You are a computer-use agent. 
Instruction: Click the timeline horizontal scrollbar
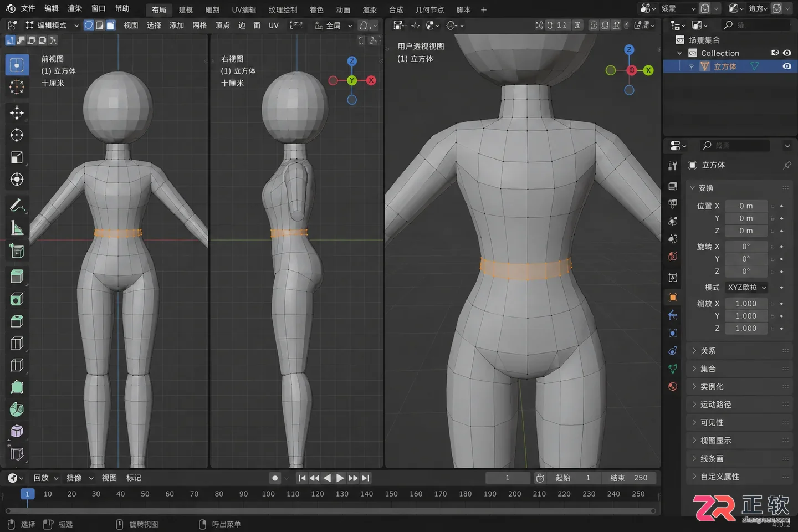point(331,511)
